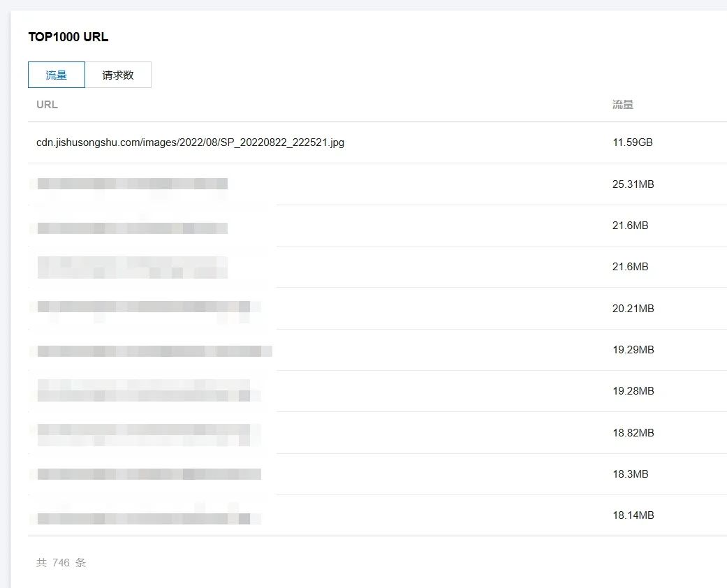This screenshot has height=588, width=727.
Task: Open the cdn.jishusongshu.com SP_20220822_222521.jpg URL
Action: point(190,142)
